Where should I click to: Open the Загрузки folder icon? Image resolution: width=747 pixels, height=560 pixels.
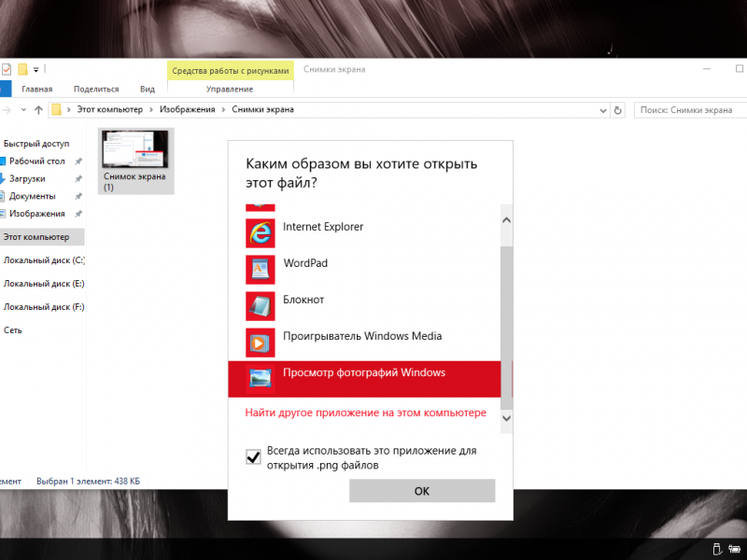point(3,179)
